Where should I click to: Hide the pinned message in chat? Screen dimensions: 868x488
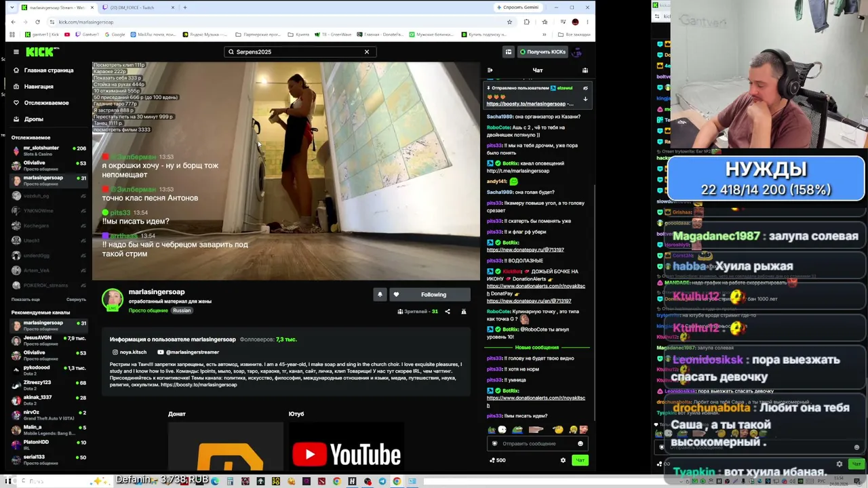click(x=585, y=88)
